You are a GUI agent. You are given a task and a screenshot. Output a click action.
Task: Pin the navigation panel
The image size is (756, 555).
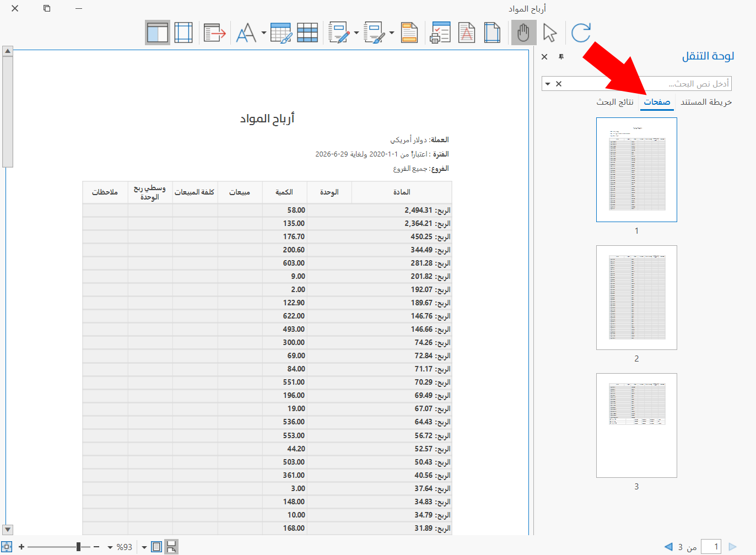point(561,56)
